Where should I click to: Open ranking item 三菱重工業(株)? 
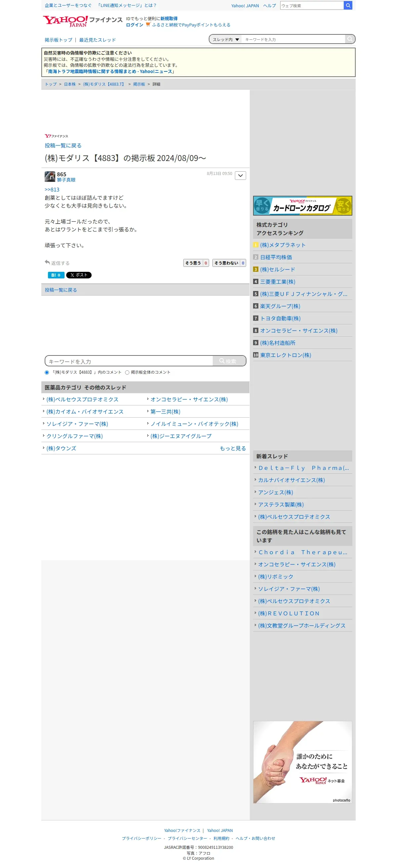coord(277,282)
